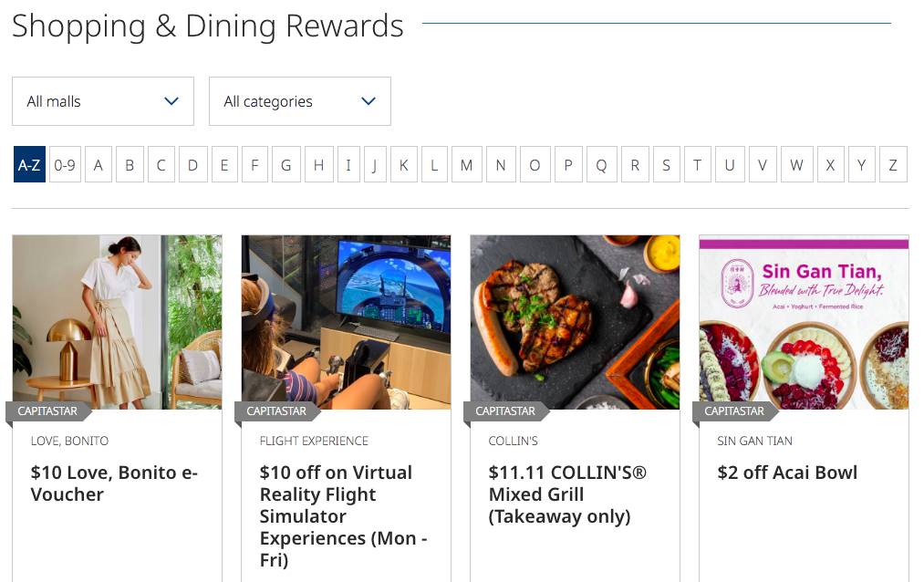Click letter Z in alphabet filter

click(892, 165)
